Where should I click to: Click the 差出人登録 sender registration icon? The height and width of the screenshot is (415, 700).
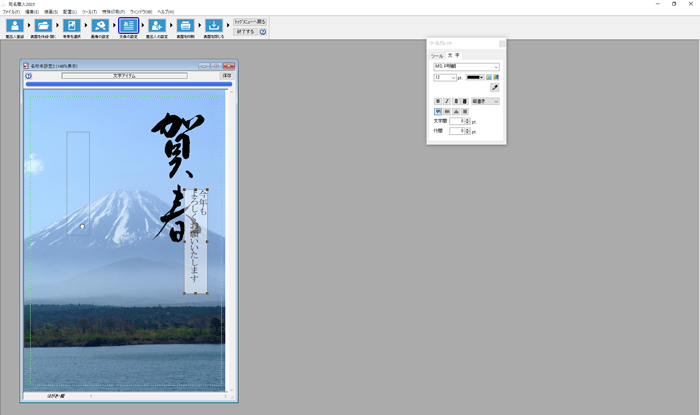coord(15,27)
